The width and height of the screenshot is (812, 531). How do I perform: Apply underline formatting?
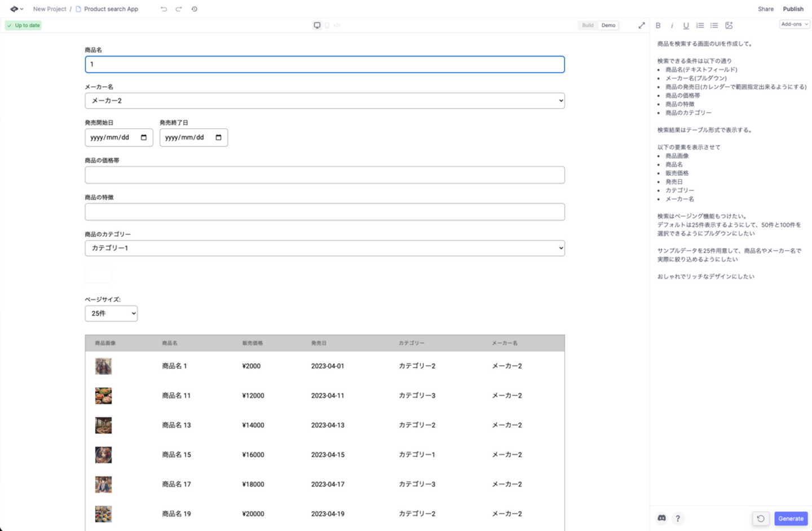coord(686,25)
